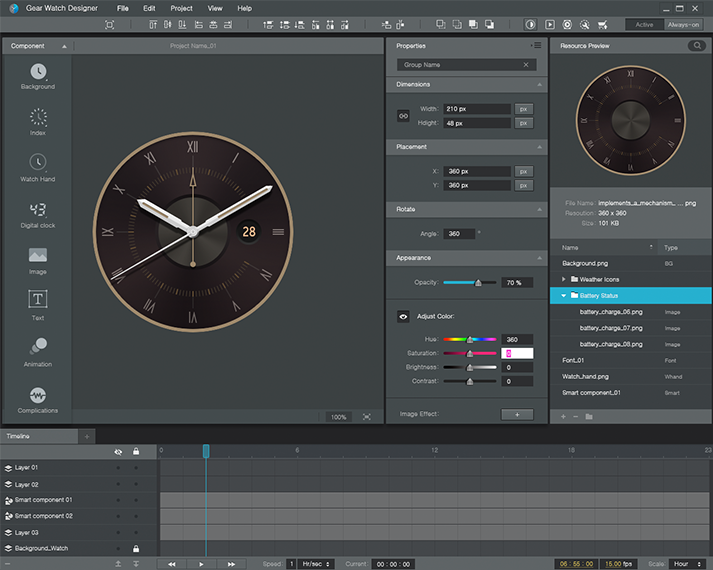Collapse the Battery Status folder

564,296
